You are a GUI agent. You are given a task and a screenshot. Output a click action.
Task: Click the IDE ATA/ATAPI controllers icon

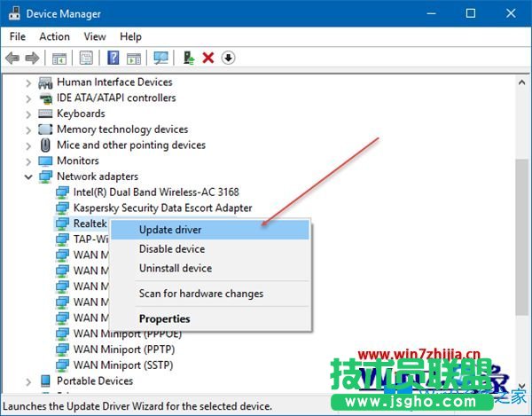[x=45, y=98]
